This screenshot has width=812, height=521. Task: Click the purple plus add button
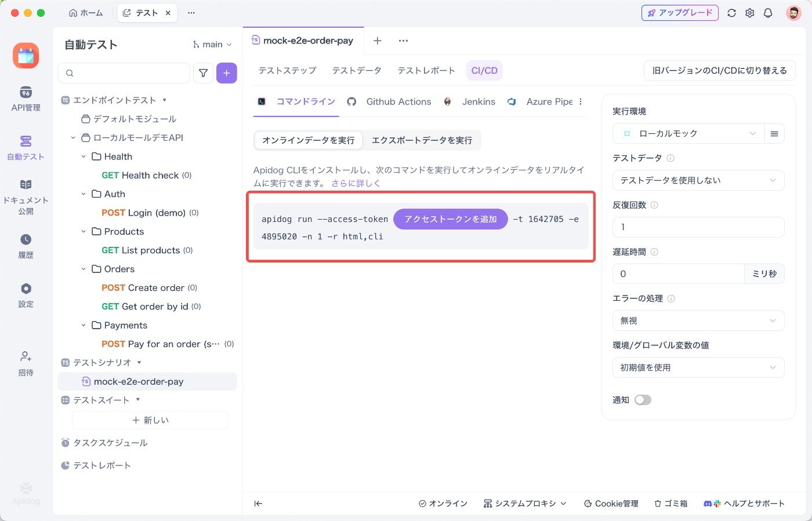click(x=227, y=73)
